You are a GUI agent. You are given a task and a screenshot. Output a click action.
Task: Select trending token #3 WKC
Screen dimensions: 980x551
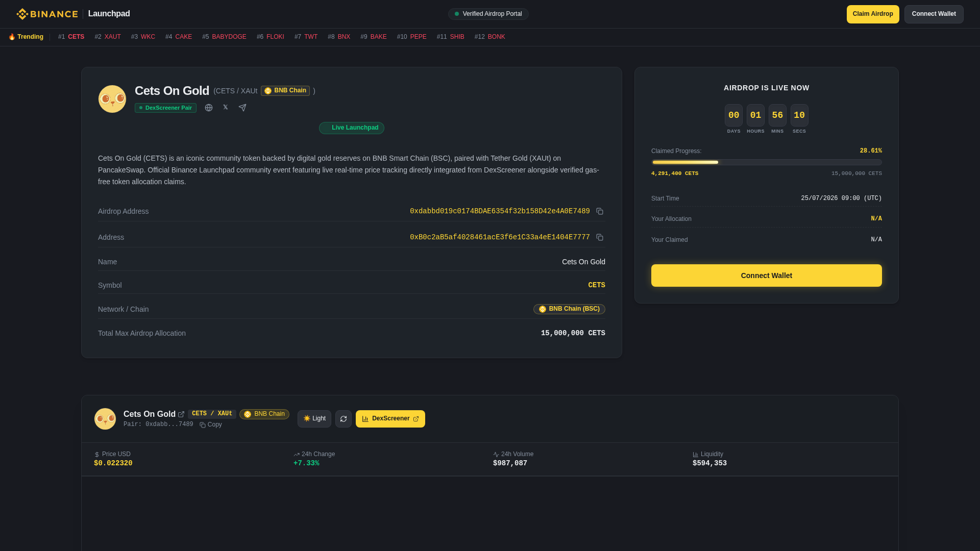coord(143,37)
